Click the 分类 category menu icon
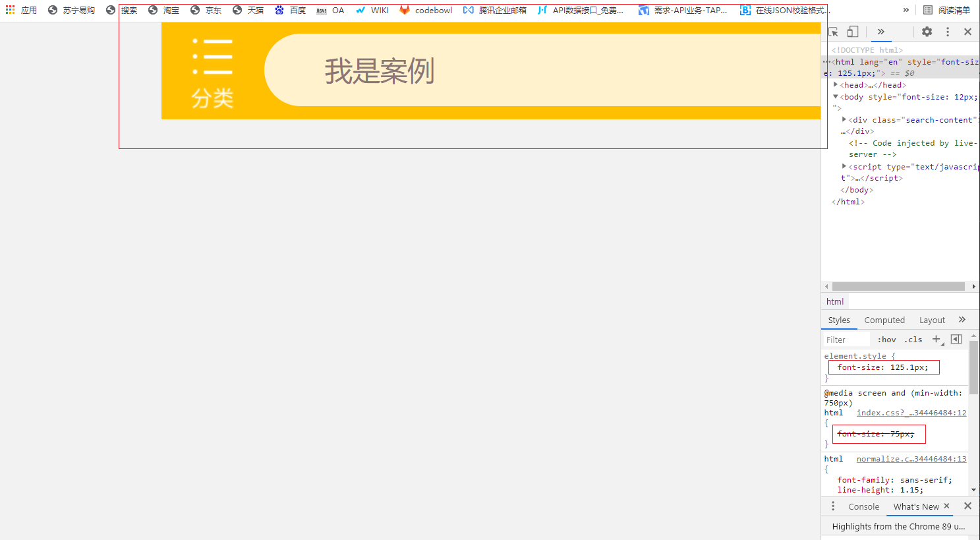The width and height of the screenshot is (980, 540). pos(212,73)
